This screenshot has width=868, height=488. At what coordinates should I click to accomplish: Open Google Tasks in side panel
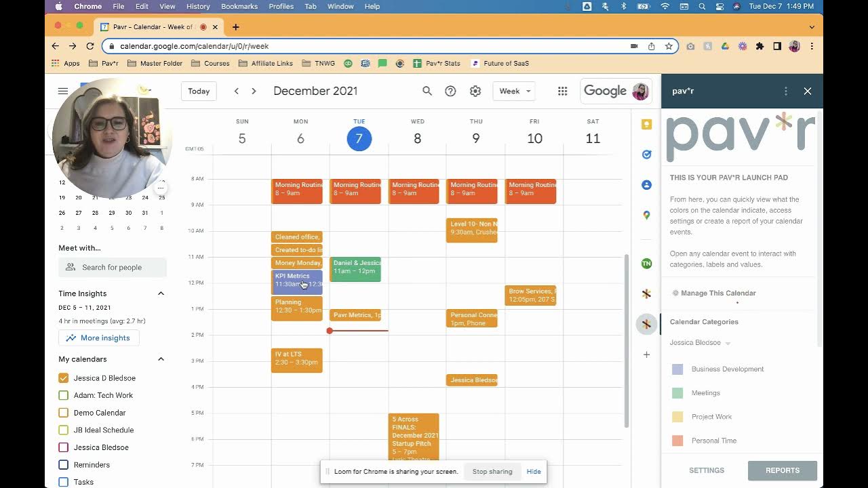click(x=646, y=155)
